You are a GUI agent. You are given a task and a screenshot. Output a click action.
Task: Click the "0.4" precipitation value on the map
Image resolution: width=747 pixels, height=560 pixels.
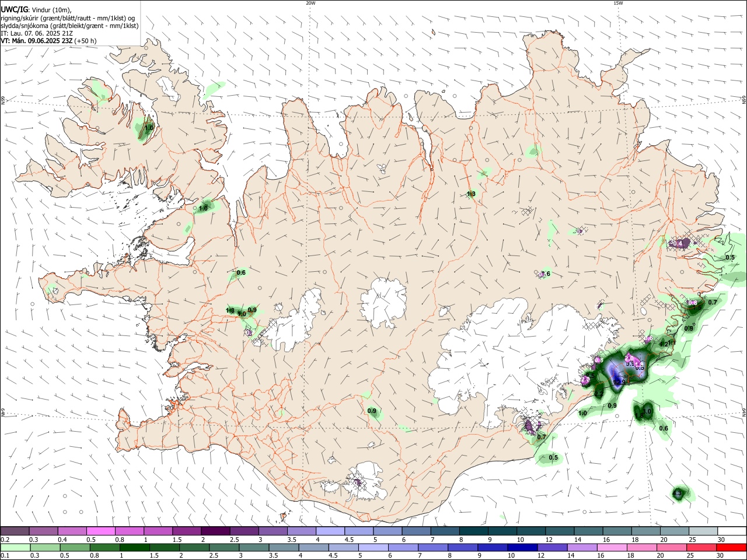(x=678, y=243)
